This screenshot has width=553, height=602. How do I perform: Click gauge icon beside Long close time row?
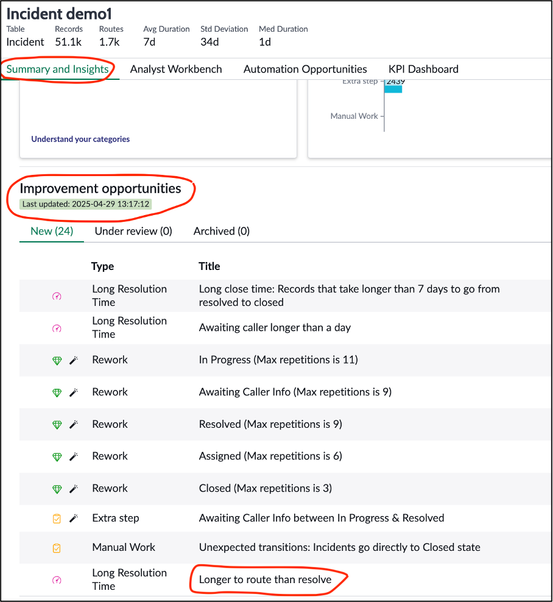[57, 296]
